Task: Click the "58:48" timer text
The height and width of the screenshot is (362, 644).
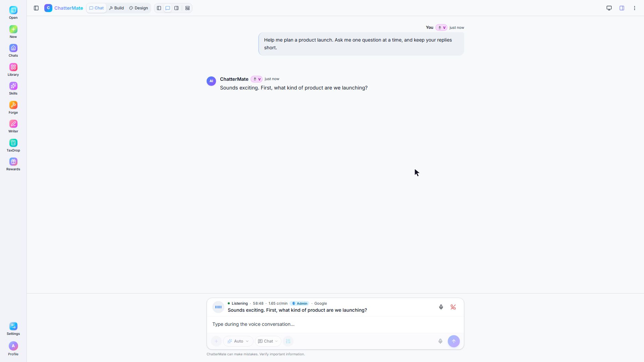Action: point(258,303)
